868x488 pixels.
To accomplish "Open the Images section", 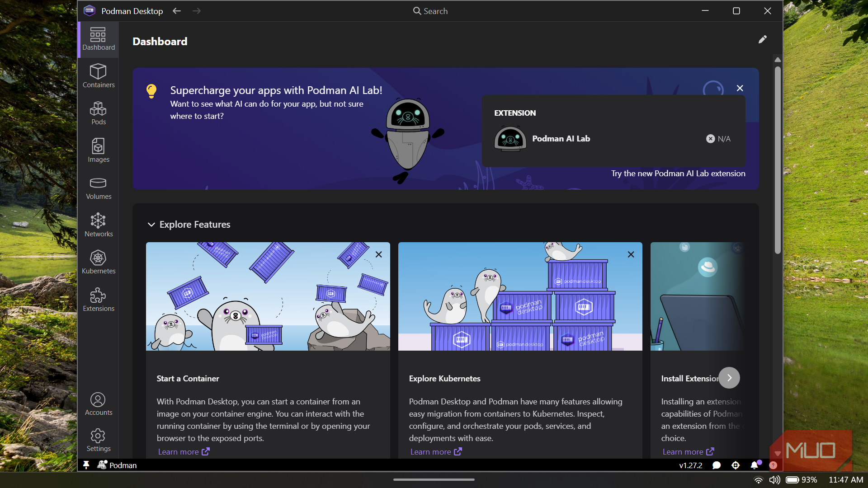I will 99,150.
